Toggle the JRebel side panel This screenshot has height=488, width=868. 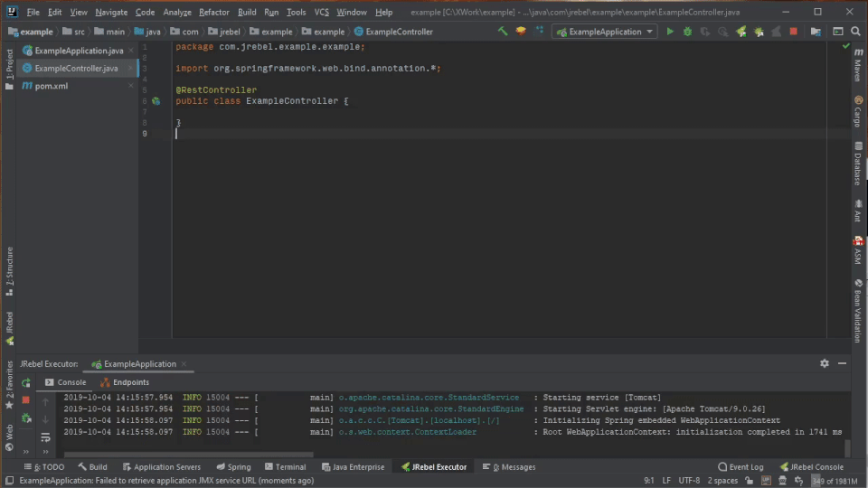click(9, 328)
